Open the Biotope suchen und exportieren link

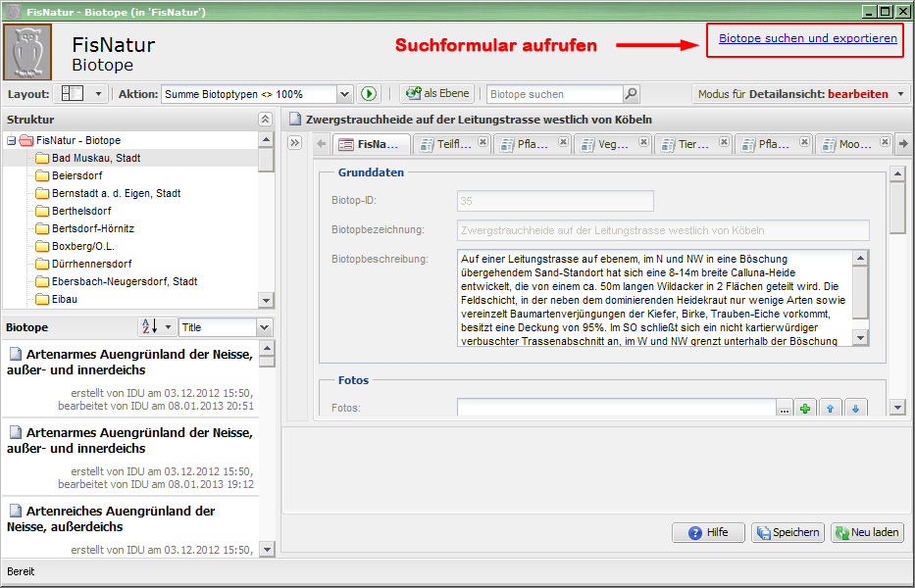pyautogui.click(x=807, y=39)
